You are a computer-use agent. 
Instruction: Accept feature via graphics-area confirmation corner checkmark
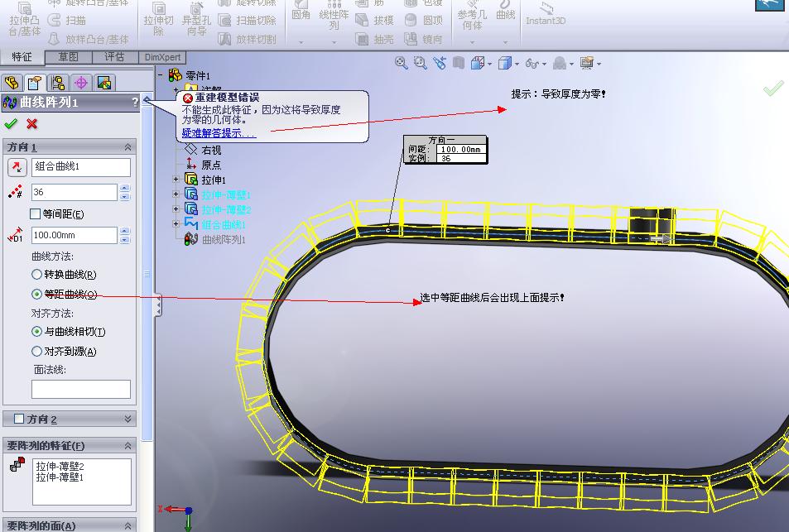[773, 89]
